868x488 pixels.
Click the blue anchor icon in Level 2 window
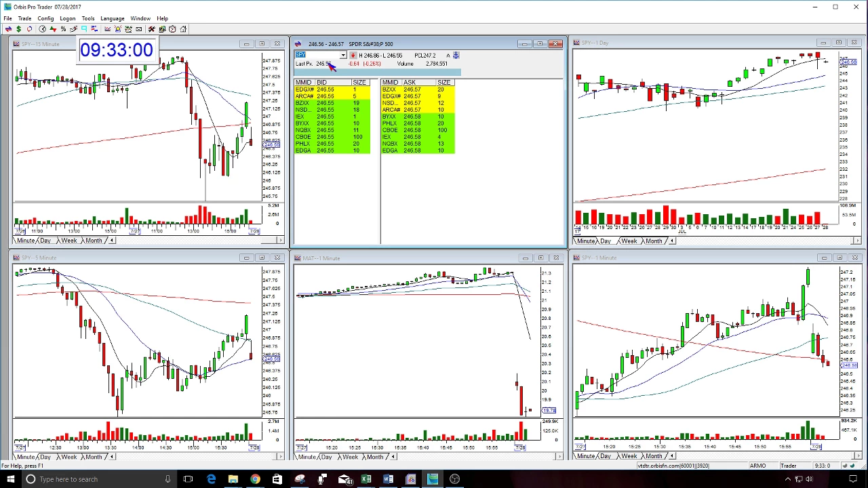coord(456,55)
